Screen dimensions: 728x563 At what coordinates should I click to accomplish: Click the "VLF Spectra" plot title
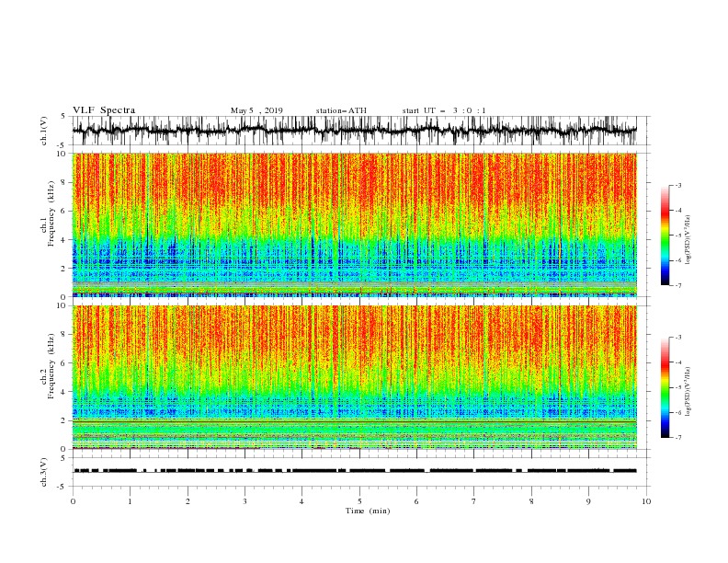104,110
